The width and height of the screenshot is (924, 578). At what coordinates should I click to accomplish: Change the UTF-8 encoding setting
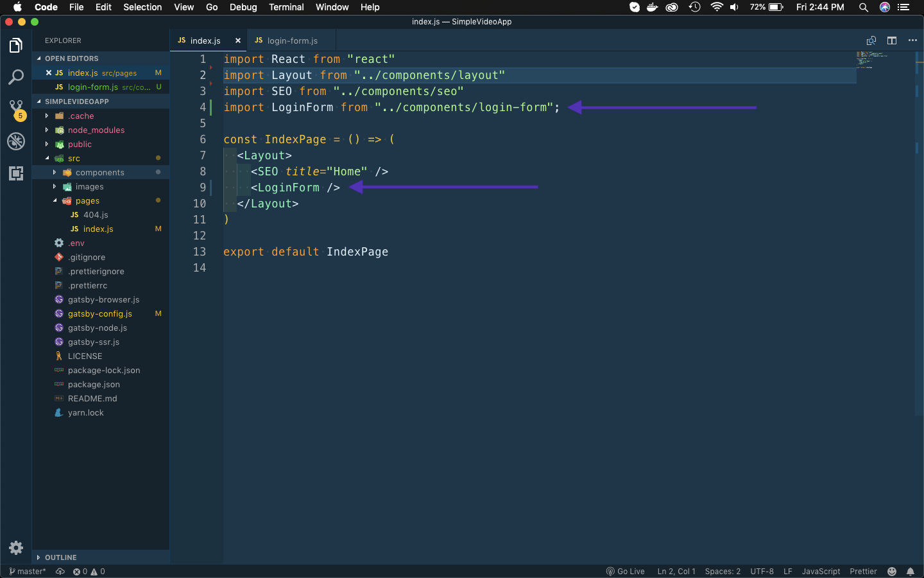[762, 572]
